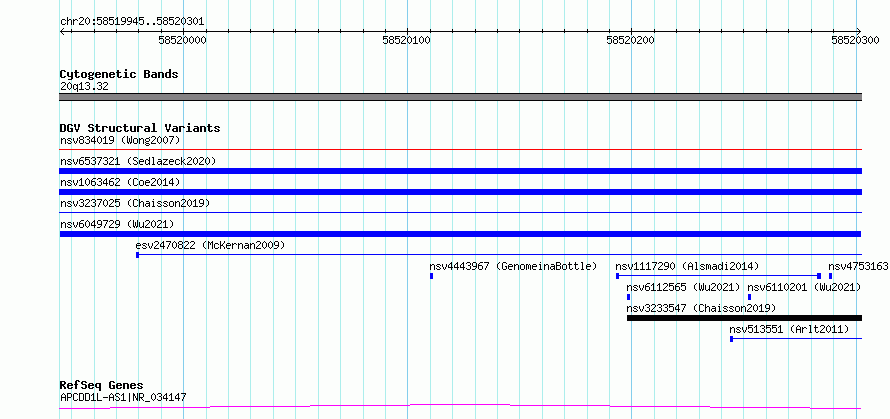Viewport: 890px width, 419px height.
Task: Open variant nsv1063462 (Coe2014) label
Action: [120, 182]
